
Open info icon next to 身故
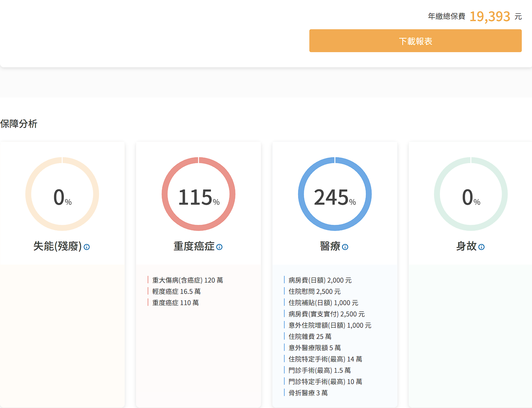(481, 247)
